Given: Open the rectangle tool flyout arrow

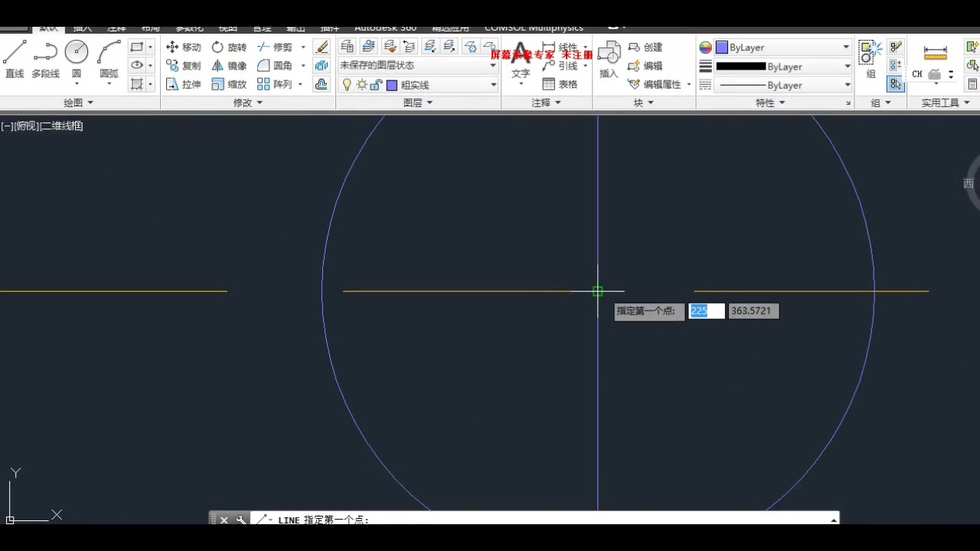Looking at the screenshot, I should point(150,47).
